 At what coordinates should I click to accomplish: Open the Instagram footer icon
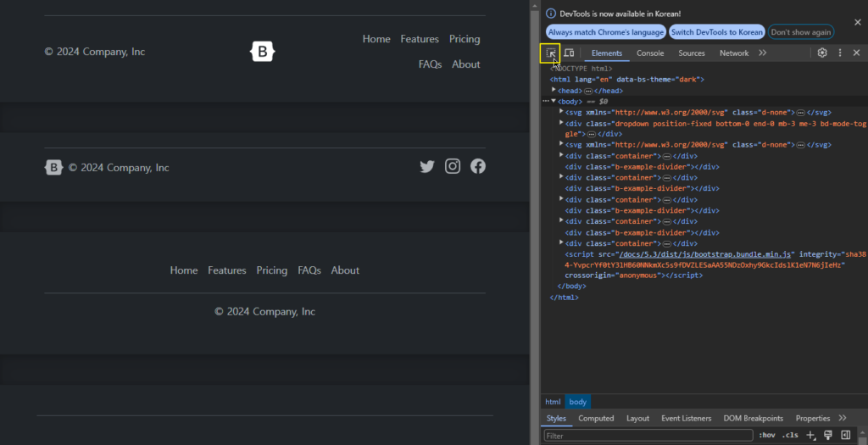453,167
